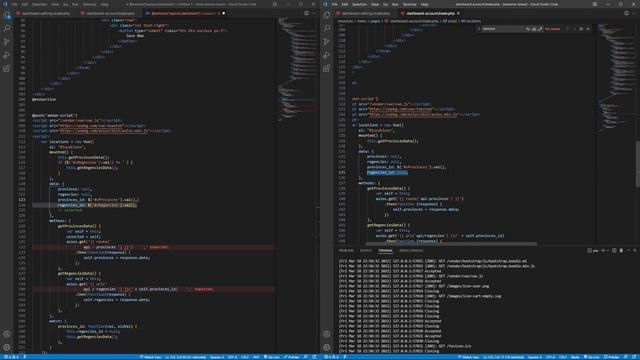This screenshot has height=360, width=640.
Task: Switch to Debug Console tab in panel
Action: point(411,251)
